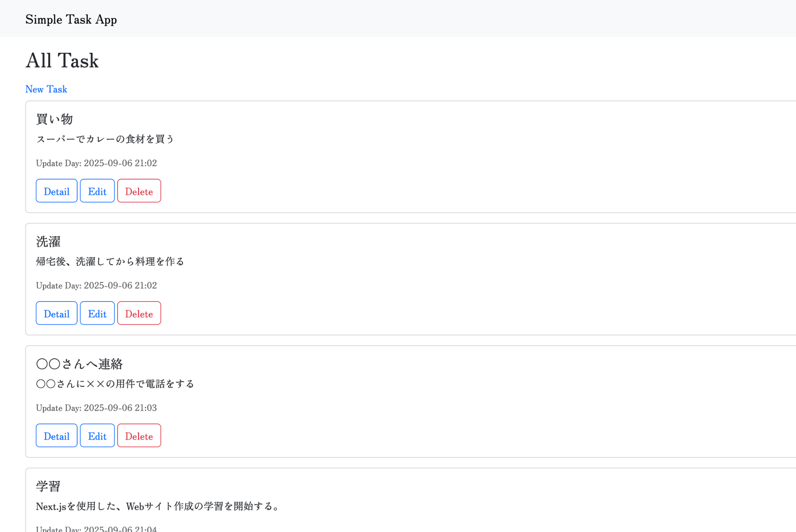Screen dimensions: 796x532
Task: Click description 帰宅後、洗濯してから料理を作る
Action: click(110, 261)
